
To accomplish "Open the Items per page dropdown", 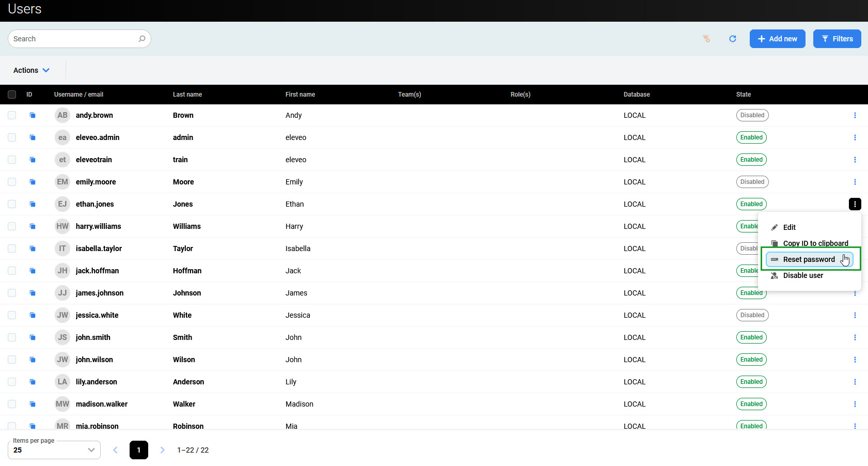I will point(54,450).
